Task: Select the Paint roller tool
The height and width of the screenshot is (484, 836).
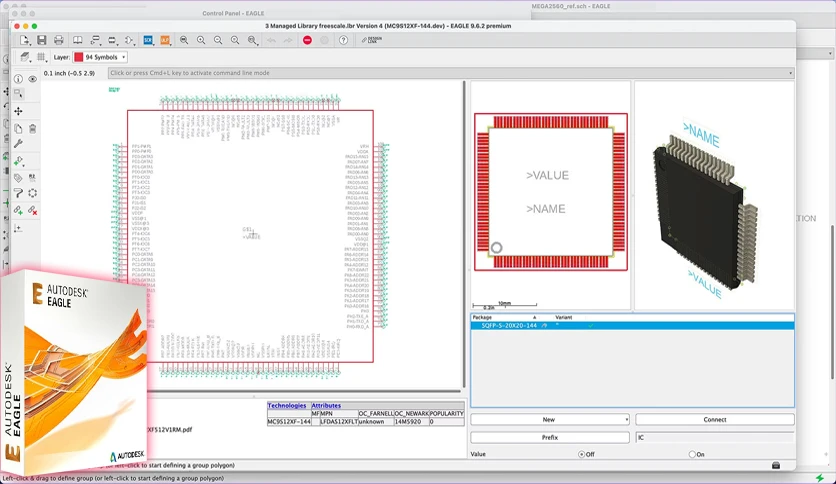Action: tap(18, 193)
